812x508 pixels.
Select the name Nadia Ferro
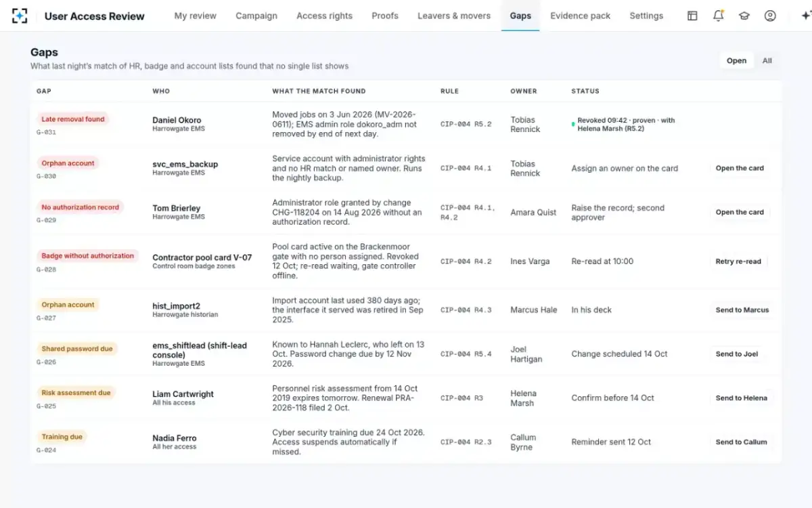coord(175,438)
